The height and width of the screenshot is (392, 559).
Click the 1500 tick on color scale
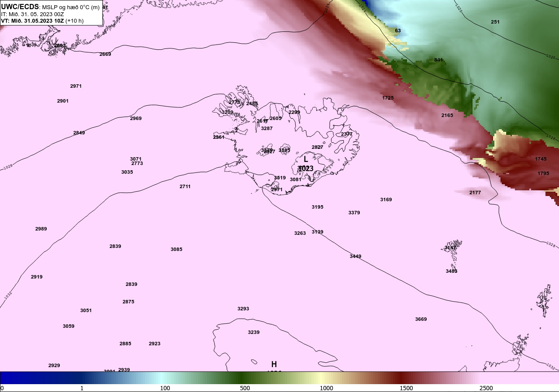pos(406,388)
